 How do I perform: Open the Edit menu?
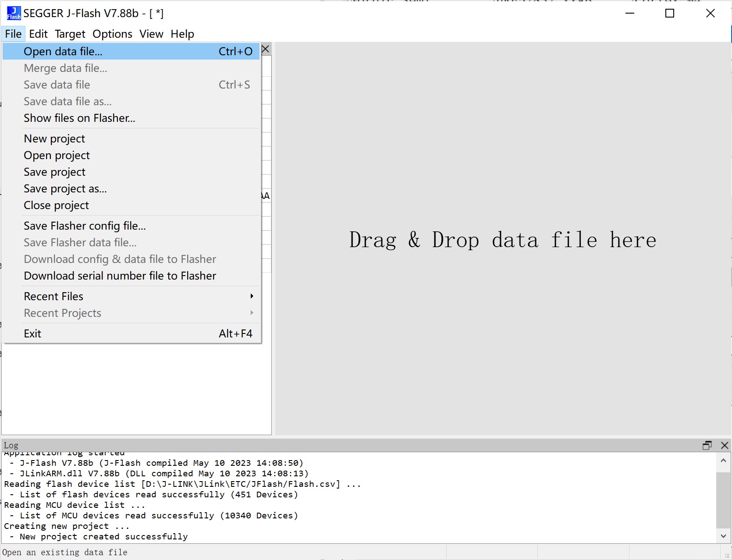pos(38,34)
